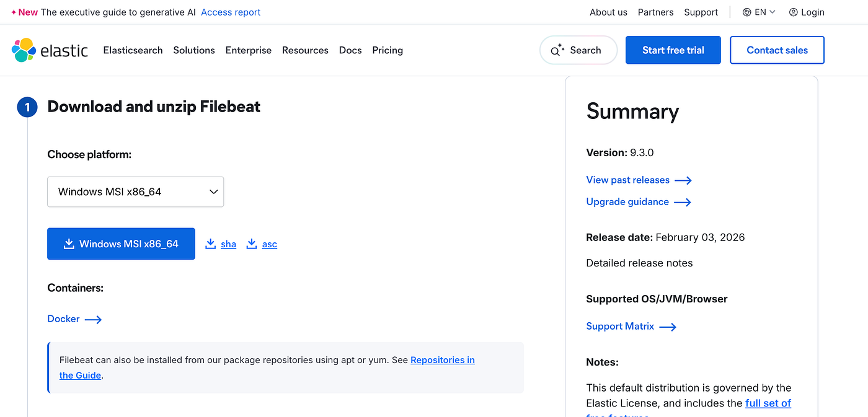Open the Repositories in the Guide link
The width and height of the screenshot is (868, 417).
442,360
